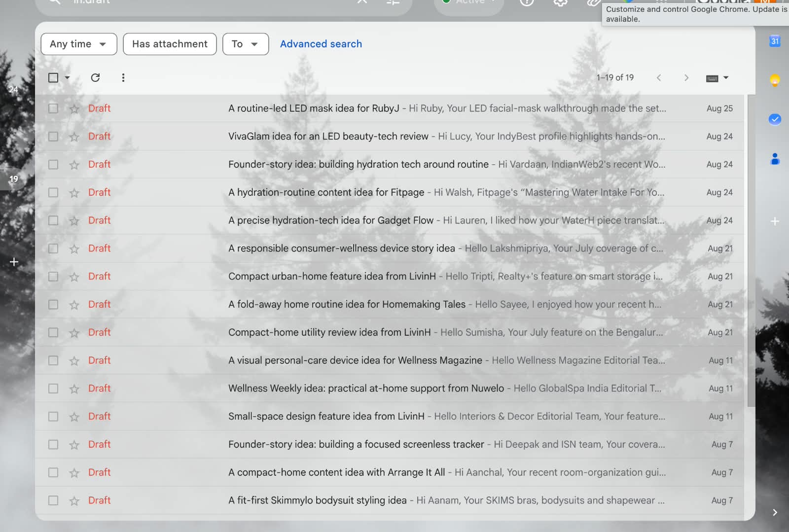The image size is (789, 532).
Task: Go to the newer results page arrow
Action: pyautogui.click(x=659, y=77)
